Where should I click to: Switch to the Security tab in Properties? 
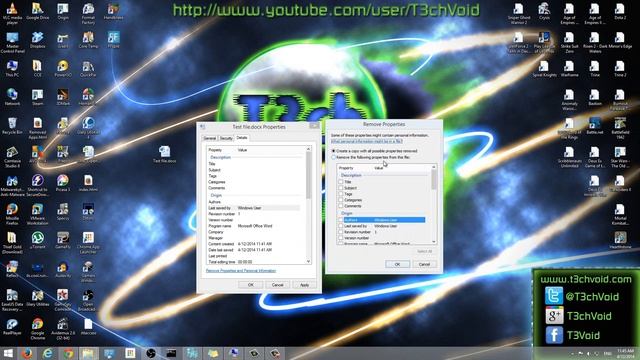click(x=226, y=138)
